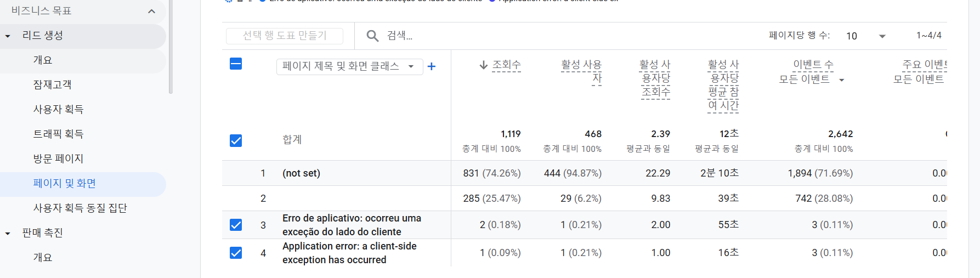Click the 444 (94.87%) active users cell

[573, 173]
